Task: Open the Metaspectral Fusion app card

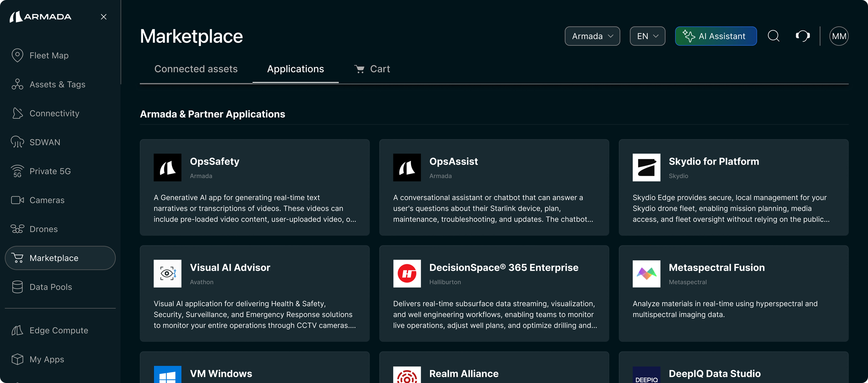Action: coord(733,293)
